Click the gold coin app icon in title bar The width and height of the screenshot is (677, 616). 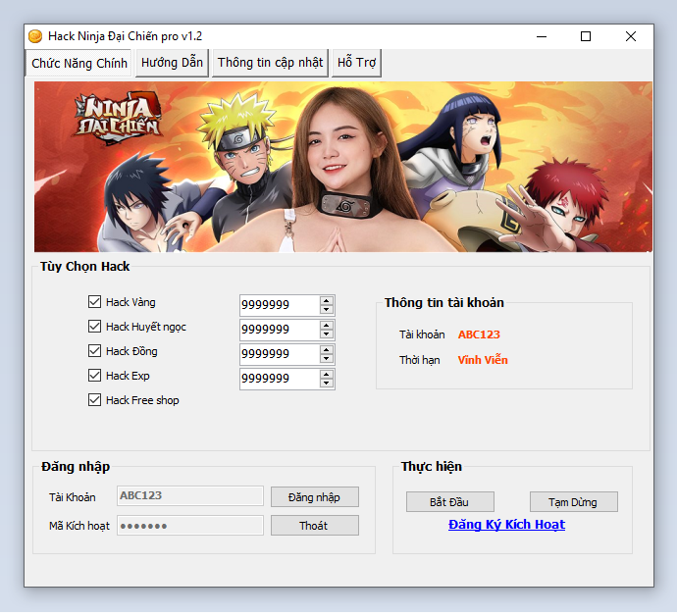pos(35,36)
